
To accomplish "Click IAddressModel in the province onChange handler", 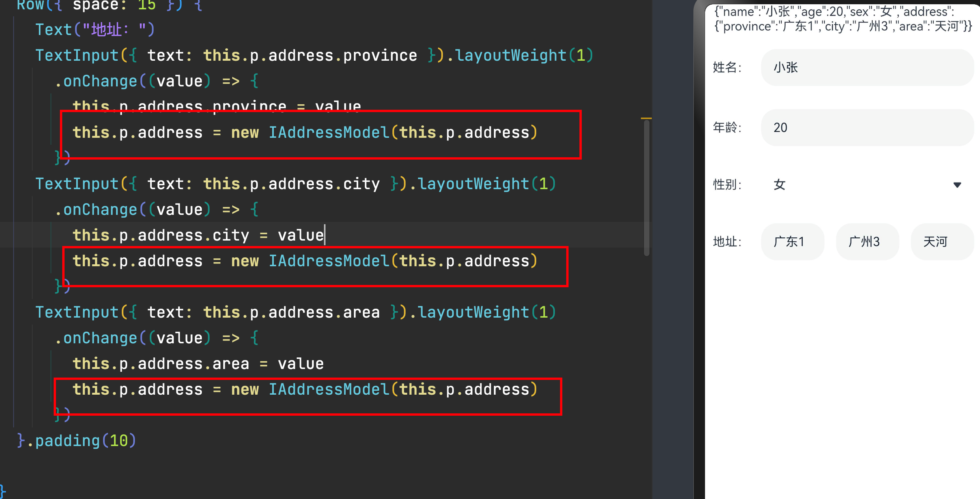I will point(329,133).
